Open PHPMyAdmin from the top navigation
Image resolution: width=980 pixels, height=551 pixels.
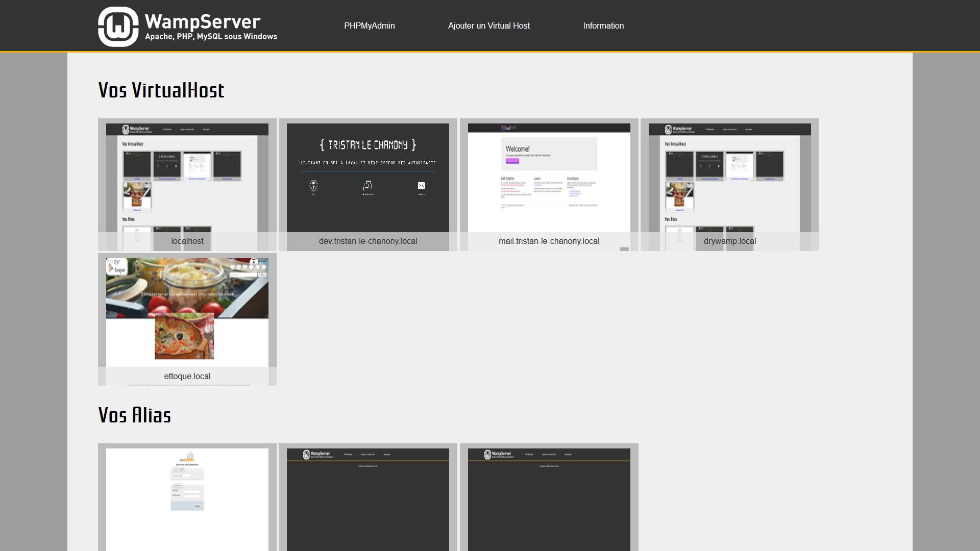(369, 26)
